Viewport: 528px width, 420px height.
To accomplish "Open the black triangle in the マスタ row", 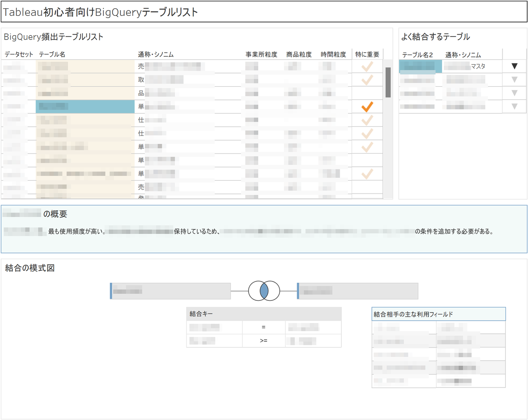I will [x=514, y=66].
